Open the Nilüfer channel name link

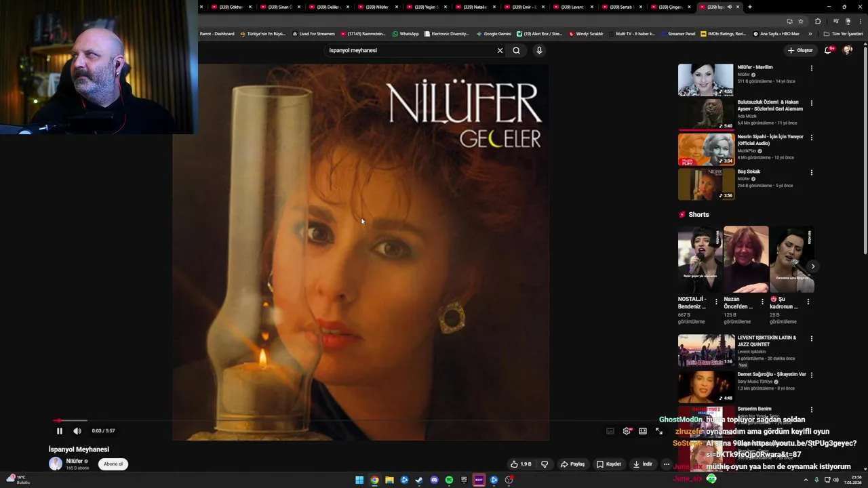(74, 461)
